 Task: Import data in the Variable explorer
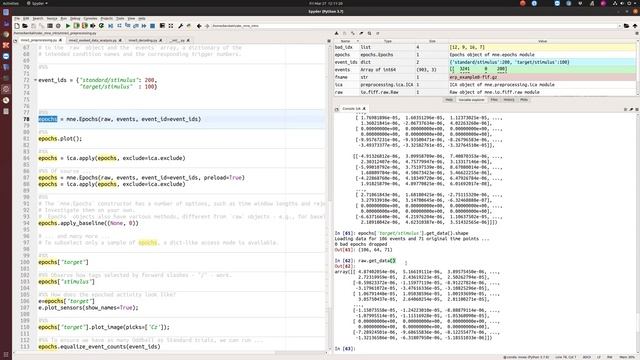click(336, 33)
